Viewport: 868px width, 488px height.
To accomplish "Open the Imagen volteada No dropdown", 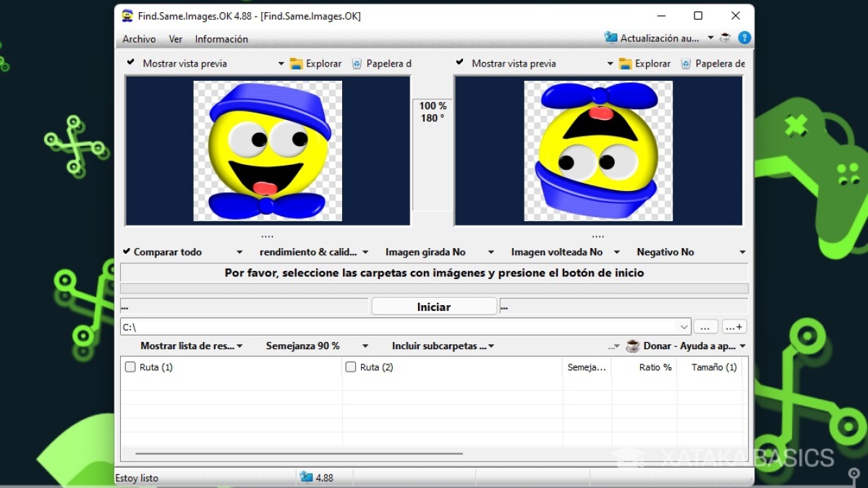I will click(566, 252).
